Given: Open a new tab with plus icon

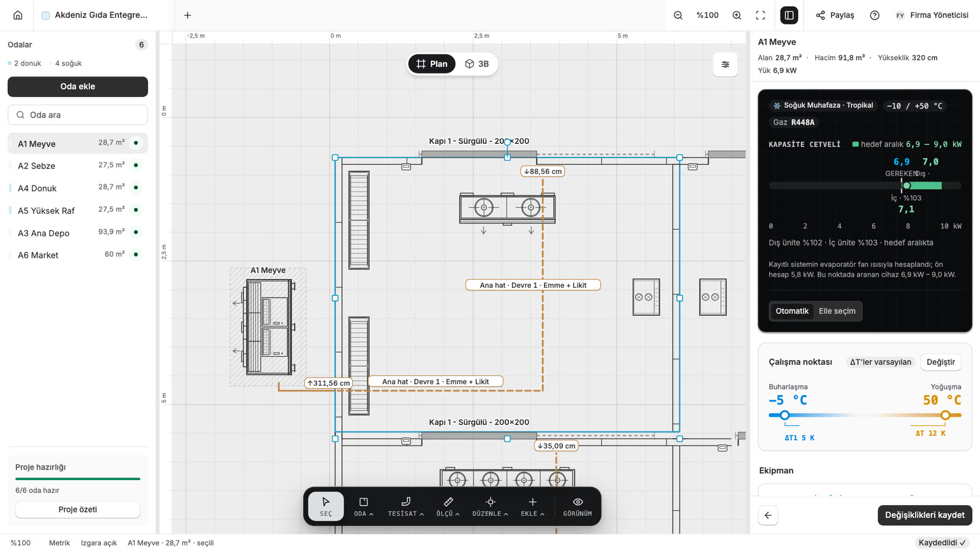Looking at the screenshot, I should click(x=187, y=15).
